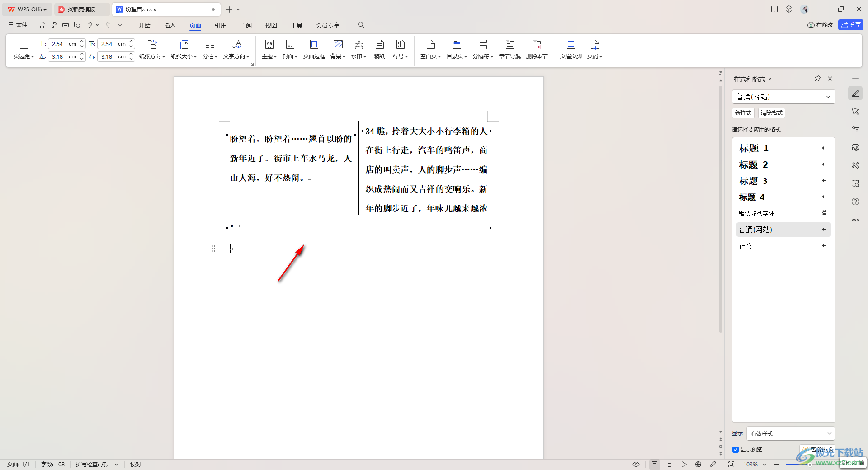Open line numbers (行号) options
This screenshot has height=470, width=868.
(x=400, y=49)
